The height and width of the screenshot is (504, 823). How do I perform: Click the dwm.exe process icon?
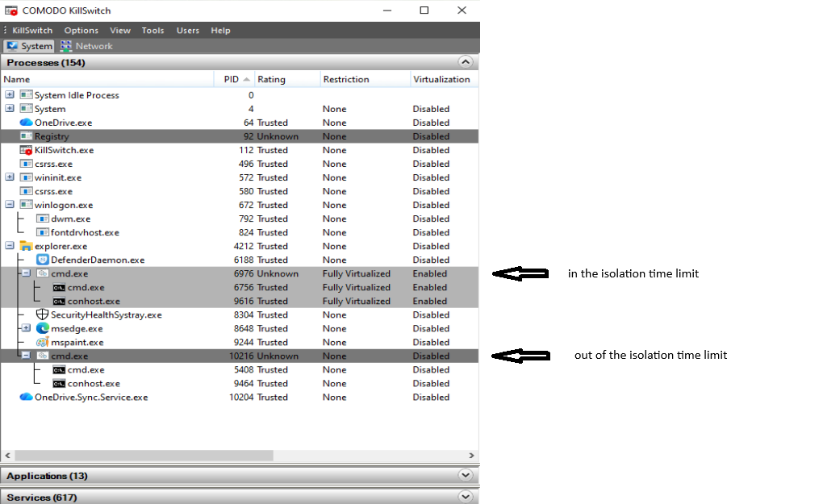[x=43, y=219]
